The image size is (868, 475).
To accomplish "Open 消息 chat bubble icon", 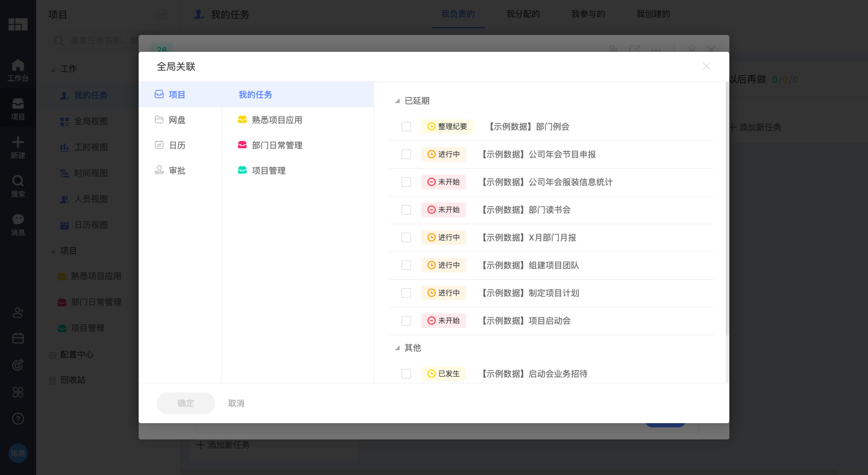I will click(x=18, y=219).
